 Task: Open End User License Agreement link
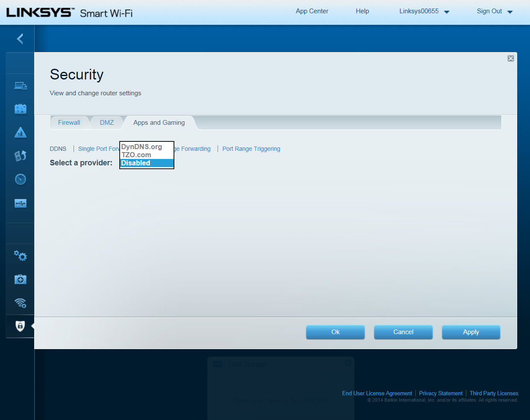click(x=377, y=394)
